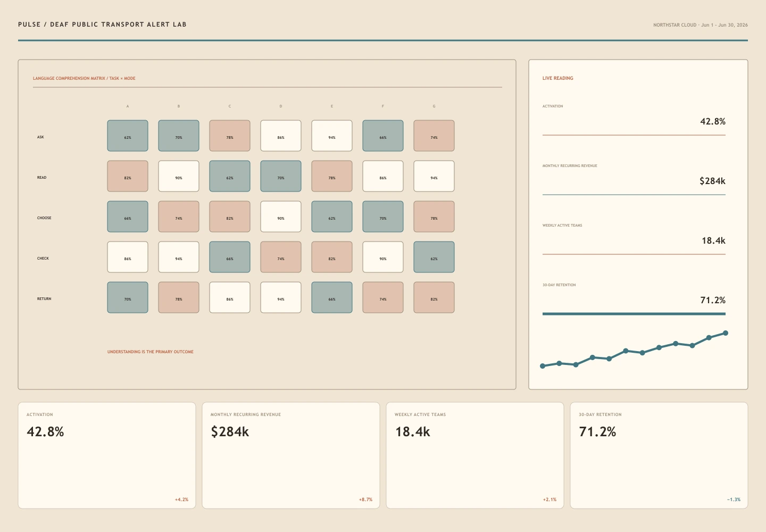Screen dimensions: 766x532
Task: Click the 'Understanding is the primary outcome' note
Action: 151,352
